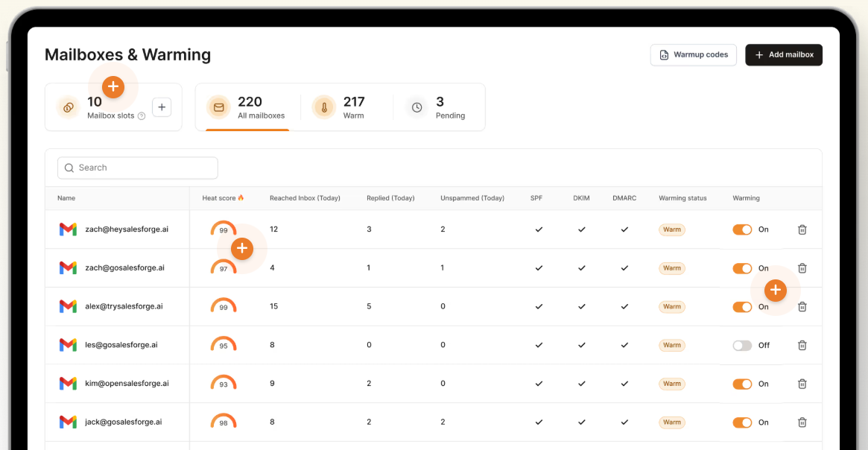Focus the Search input field
Image resolution: width=868 pixels, height=450 pixels.
tap(138, 168)
